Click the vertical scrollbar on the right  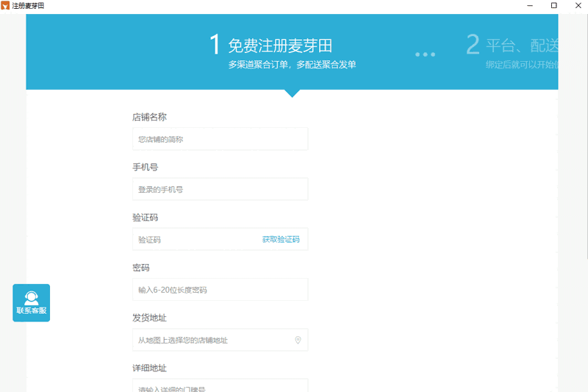tap(587, 137)
